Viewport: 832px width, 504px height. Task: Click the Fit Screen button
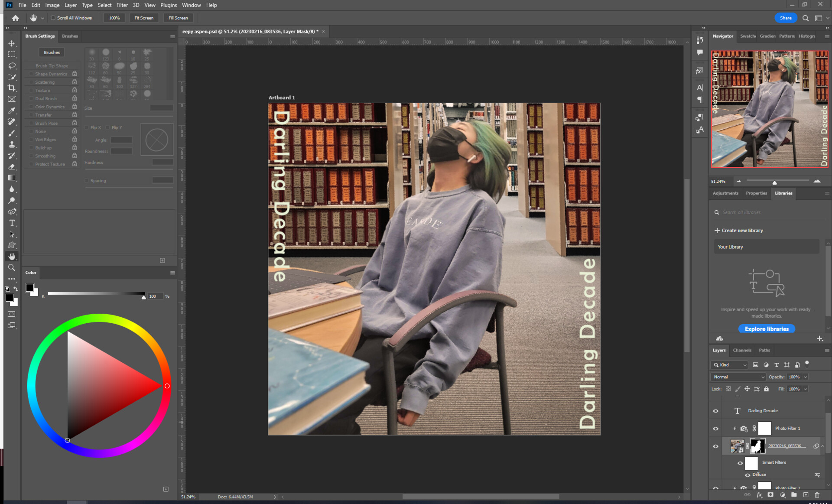point(144,18)
